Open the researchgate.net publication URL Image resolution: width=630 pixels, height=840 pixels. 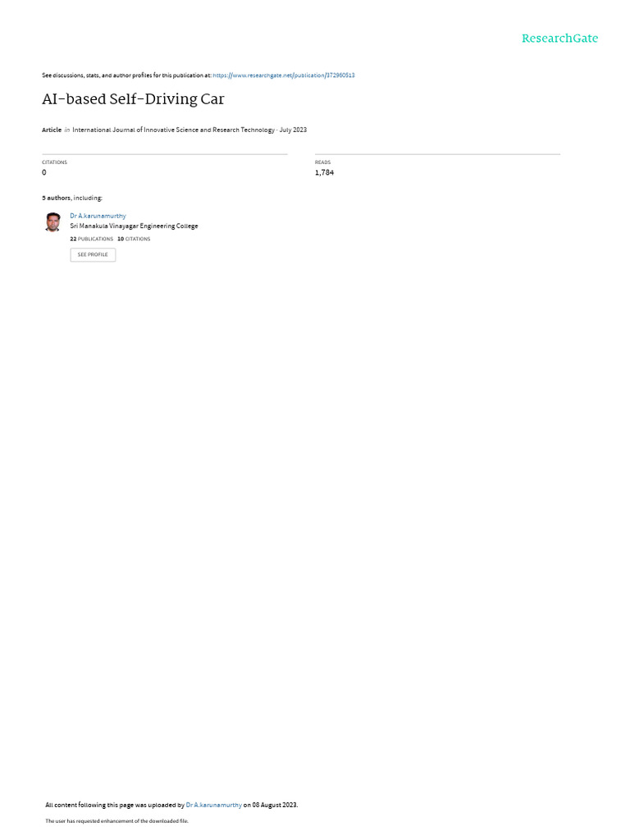pyautogui.click(x=283, y=75)
